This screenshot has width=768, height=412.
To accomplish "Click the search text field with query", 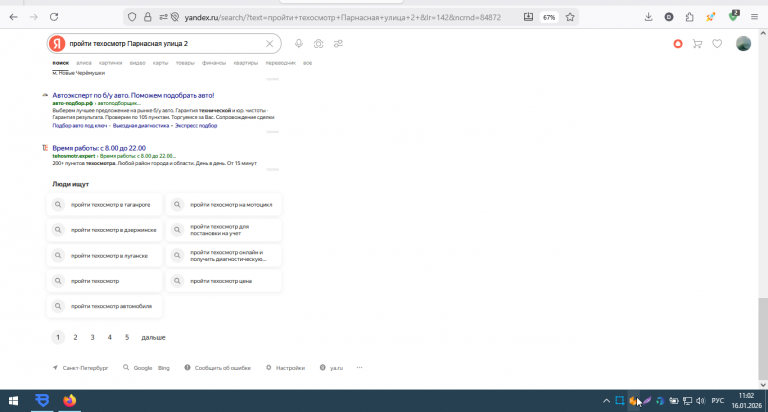I will tap(165, 44).
